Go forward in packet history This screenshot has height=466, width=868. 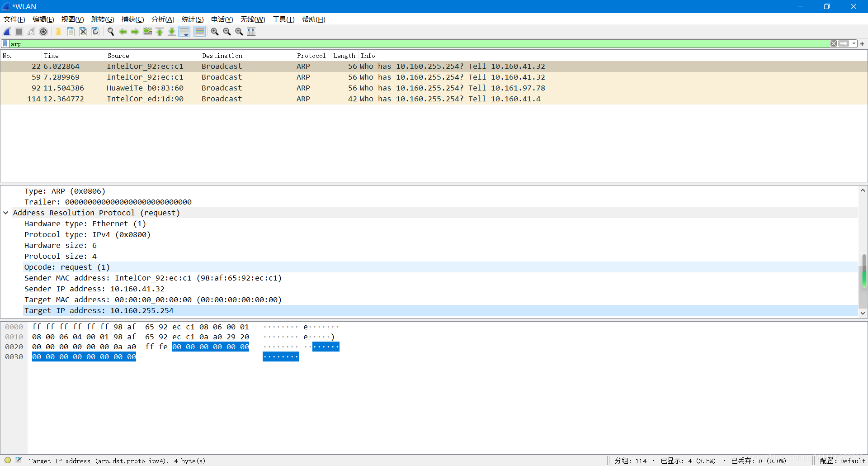(135, 32)
